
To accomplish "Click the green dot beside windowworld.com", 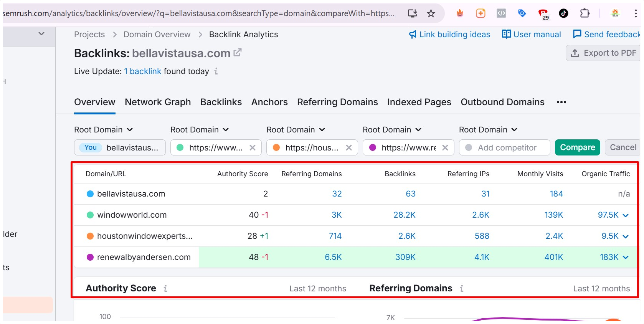I will (x=90, y=215).
